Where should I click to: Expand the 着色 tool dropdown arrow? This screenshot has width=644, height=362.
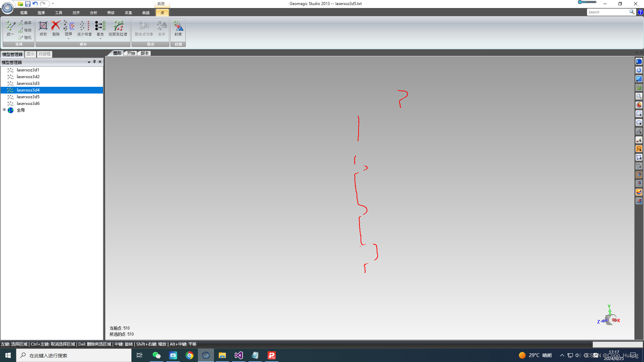tap(100, 39)
